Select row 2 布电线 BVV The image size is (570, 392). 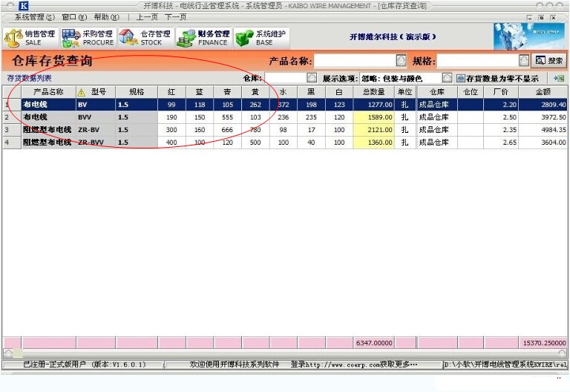[x=285, y=117]
